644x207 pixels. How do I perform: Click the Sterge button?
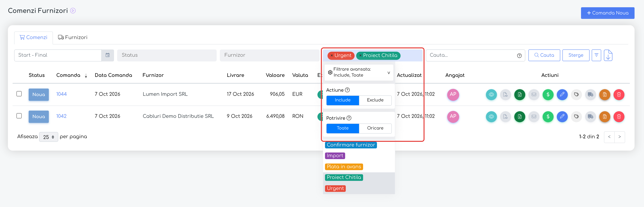tap(576, 55)
